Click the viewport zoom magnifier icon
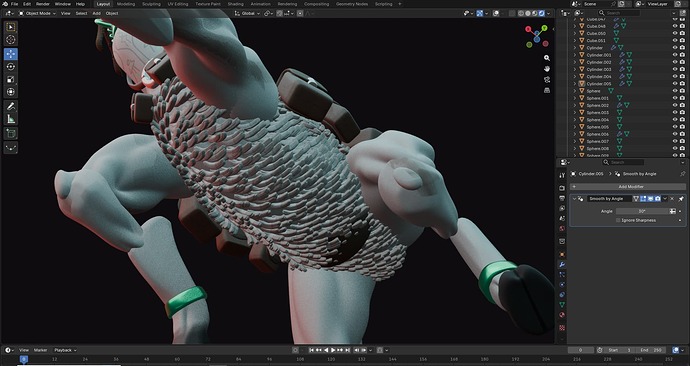Screen dimensions: 690x366 [x=547, y=58]
